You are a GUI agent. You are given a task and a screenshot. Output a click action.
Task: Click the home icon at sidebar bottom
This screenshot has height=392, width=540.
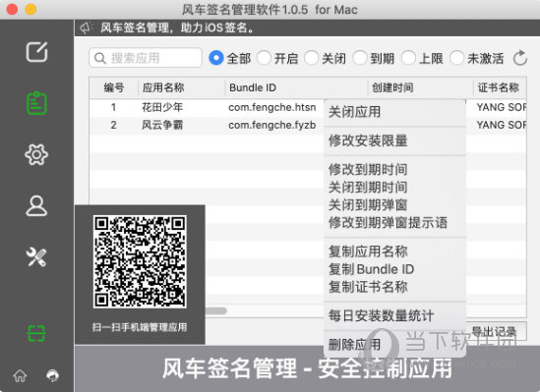click(x=20, y=375)
